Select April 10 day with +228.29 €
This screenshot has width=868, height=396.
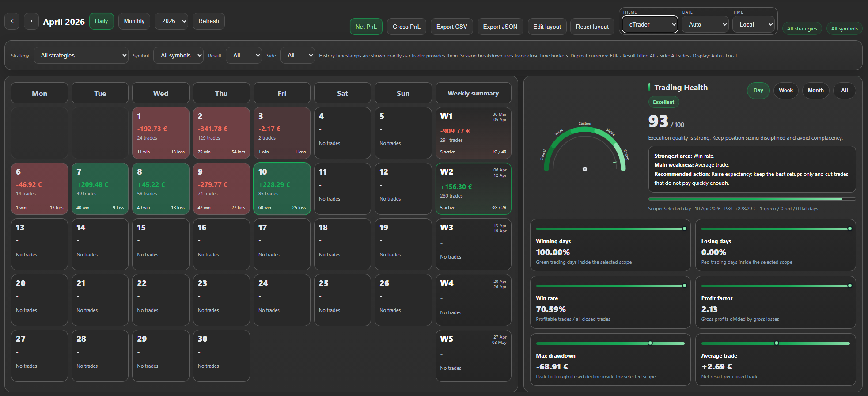point(282,189)
